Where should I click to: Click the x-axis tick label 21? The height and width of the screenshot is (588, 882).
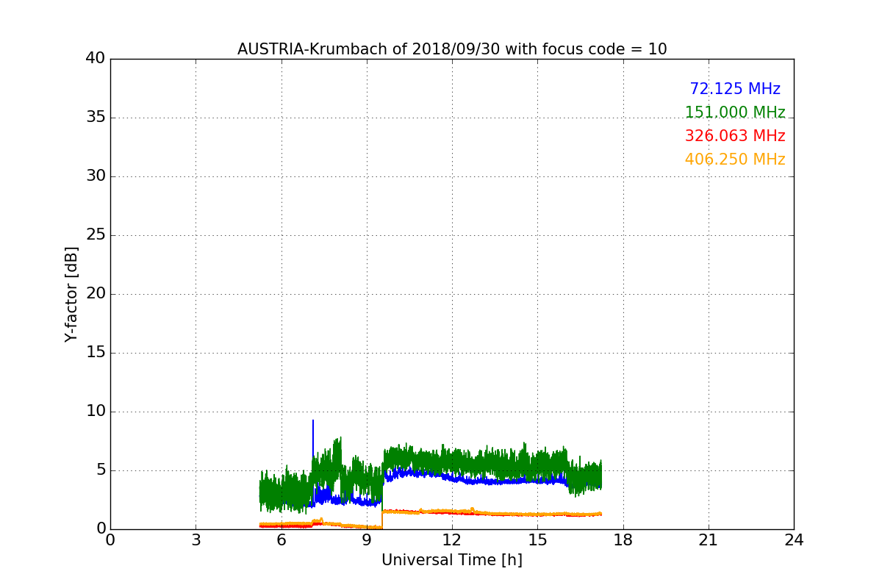(x=709, y=540)
